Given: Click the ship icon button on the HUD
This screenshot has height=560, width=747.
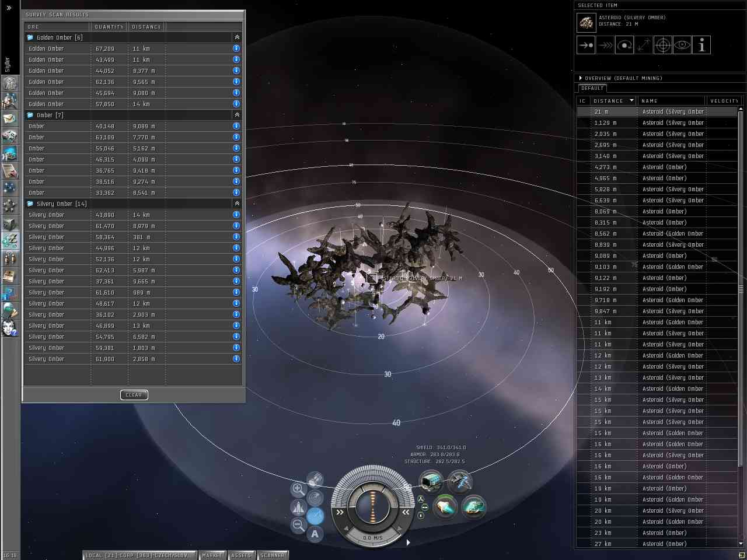Looking at the screenshot, I should pyautogui.click(x=298, y=507).
